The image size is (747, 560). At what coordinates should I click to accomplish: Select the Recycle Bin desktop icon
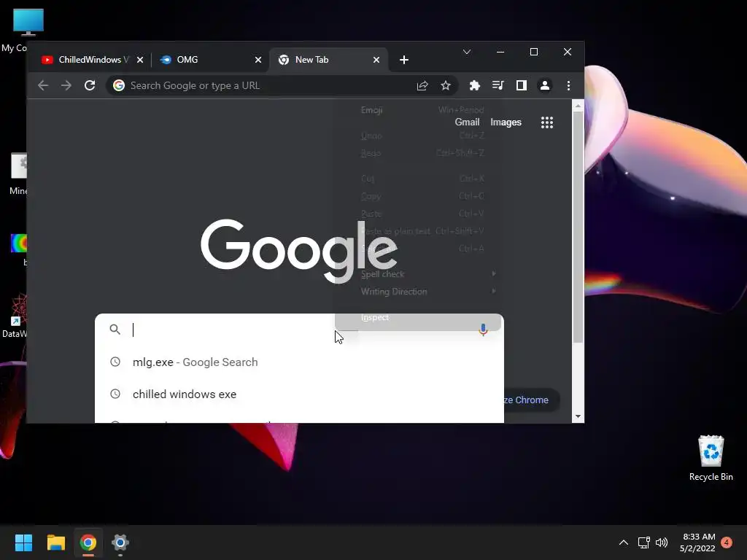coord(711,458)
